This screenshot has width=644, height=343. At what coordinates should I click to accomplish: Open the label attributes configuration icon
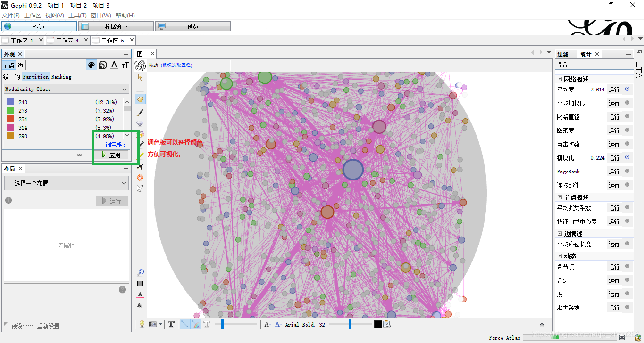point(387,324)
